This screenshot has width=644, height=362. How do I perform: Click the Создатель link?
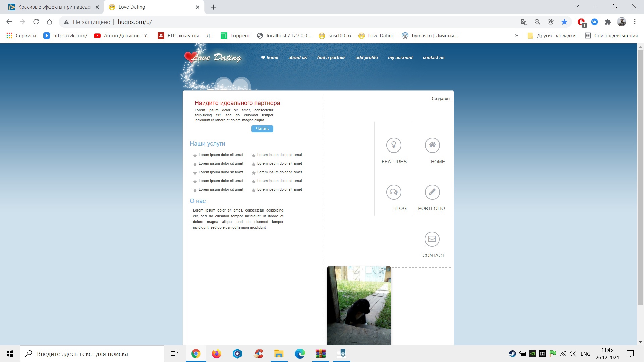[441, 99]
